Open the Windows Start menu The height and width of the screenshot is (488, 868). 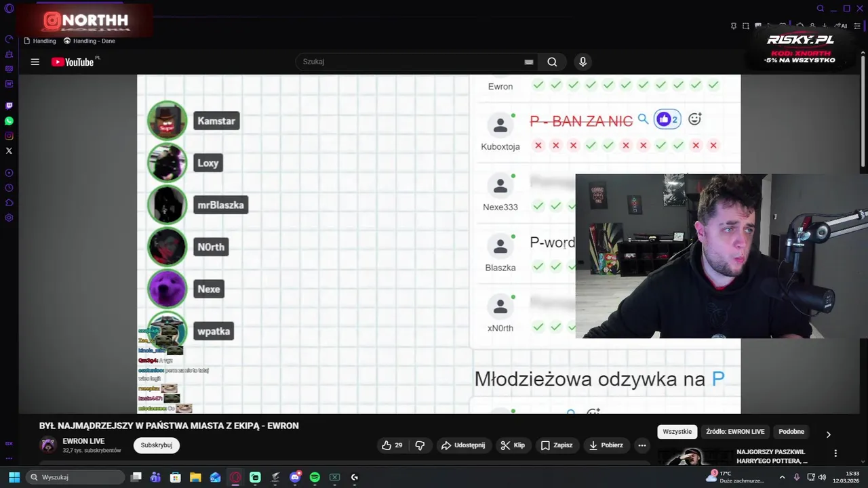click(x=14, y=477)
